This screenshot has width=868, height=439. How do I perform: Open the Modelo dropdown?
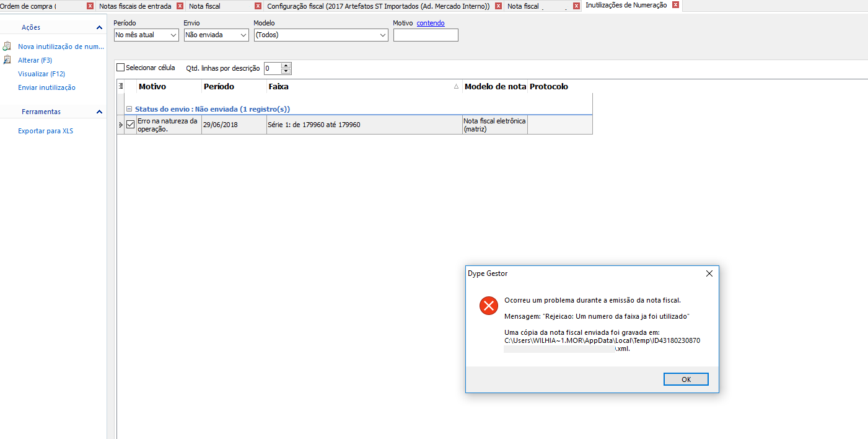click(x=383, y=35)
